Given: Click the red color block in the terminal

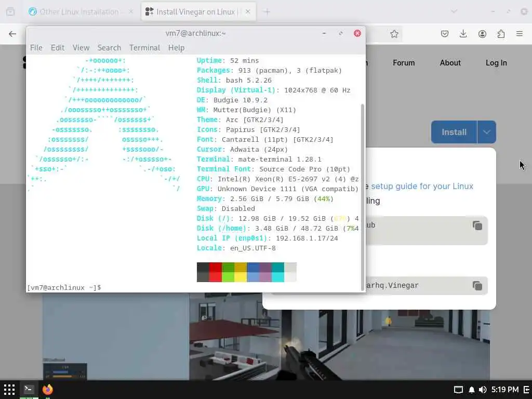Looking at the screenshot, I should point(216,272).
